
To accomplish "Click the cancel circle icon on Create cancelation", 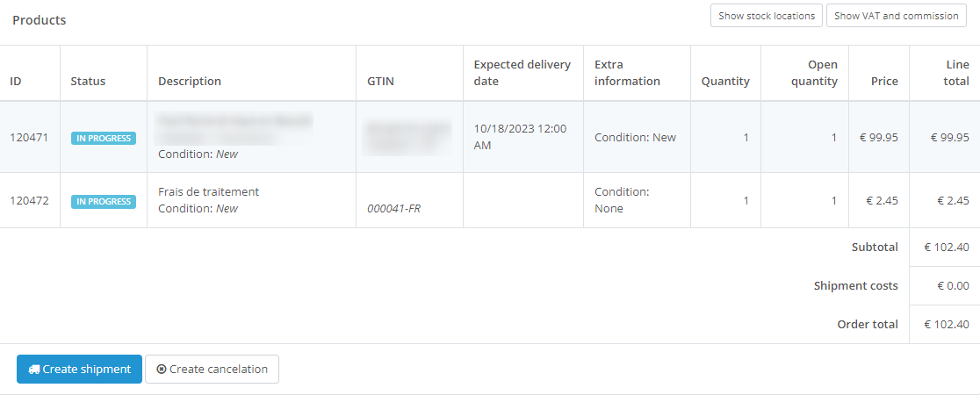I will tap(162, 370).
